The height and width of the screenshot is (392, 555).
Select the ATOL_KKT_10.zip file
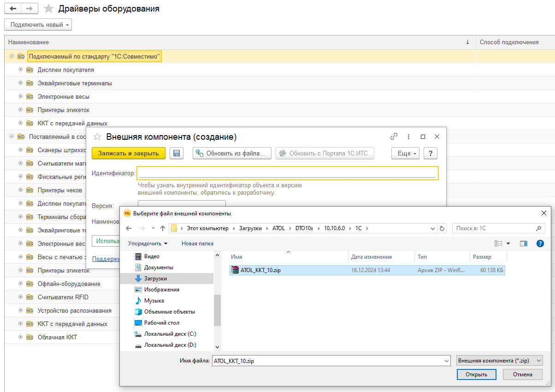[367, 270]
